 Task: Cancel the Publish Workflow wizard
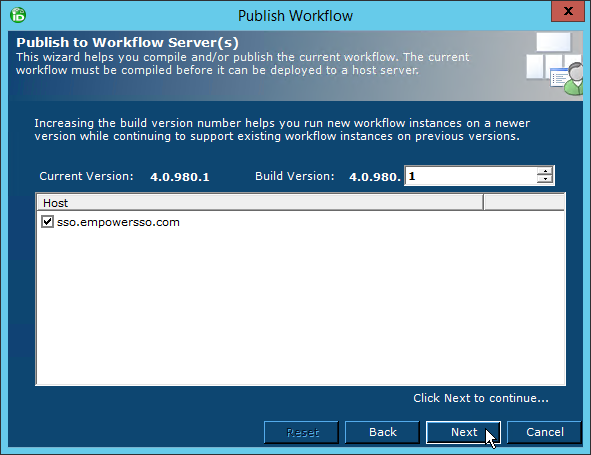pyautogui.click(x=544, y=432)
